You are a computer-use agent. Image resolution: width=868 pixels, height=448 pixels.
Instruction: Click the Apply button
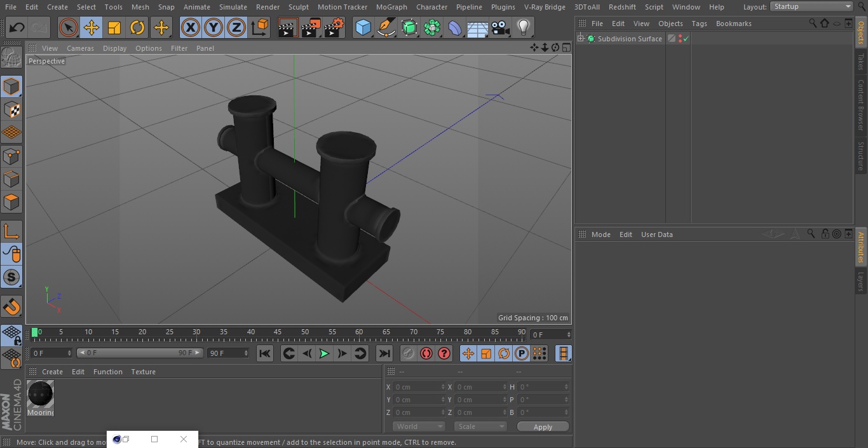pos(543,427)
